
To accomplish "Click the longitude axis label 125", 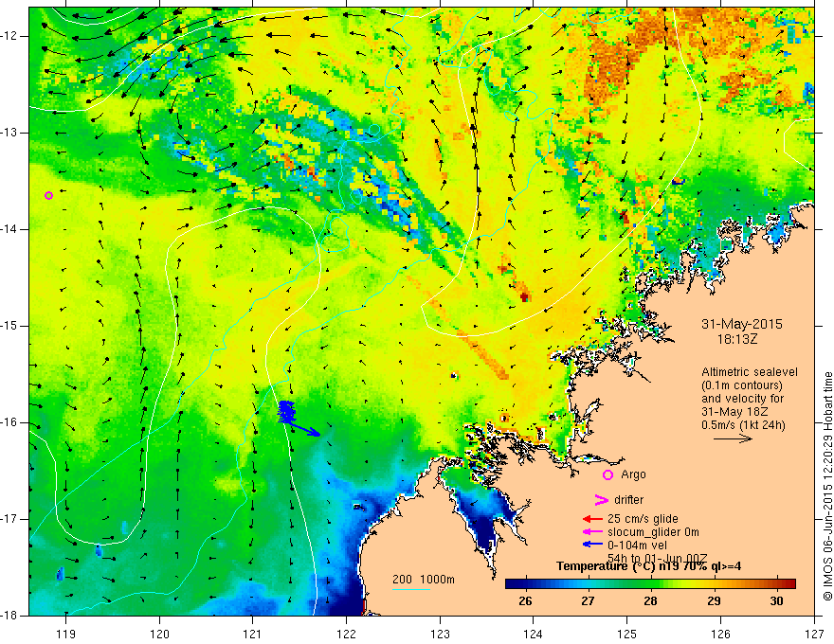I will (x=627, y=634).
